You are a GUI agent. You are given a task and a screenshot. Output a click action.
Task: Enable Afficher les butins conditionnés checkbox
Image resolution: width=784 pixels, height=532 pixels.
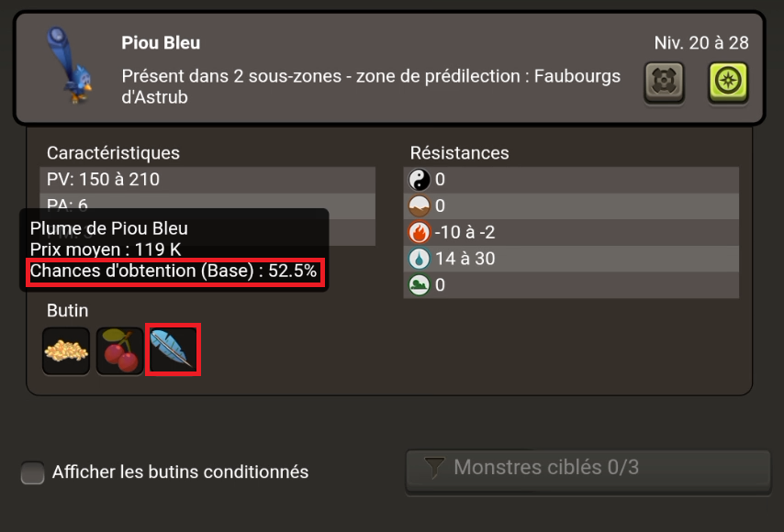[x=32, y=472]
